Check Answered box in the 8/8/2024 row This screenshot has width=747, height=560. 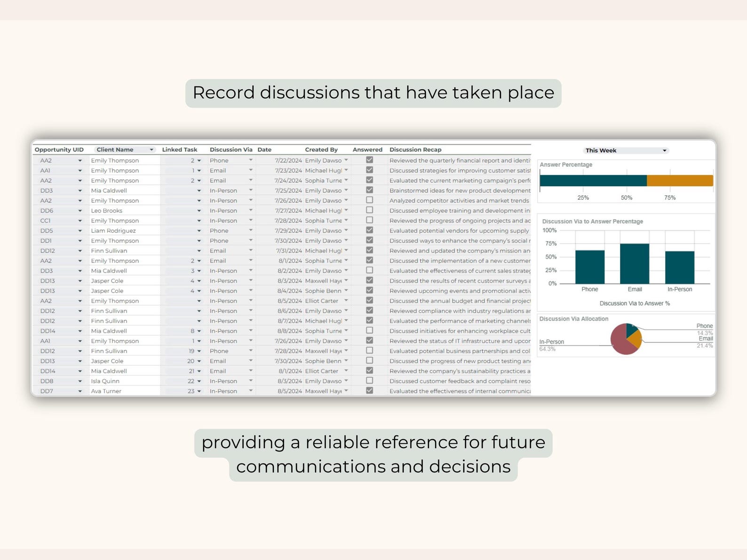coord(370,331)
